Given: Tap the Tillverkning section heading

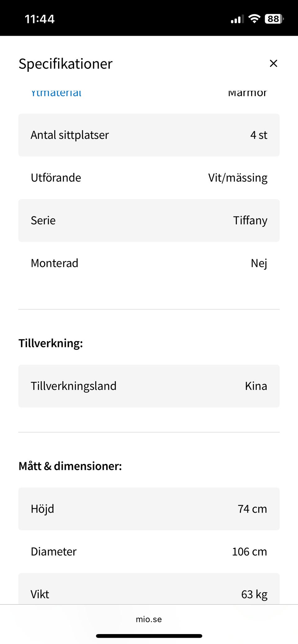Looking at the screenshot, I should (51, 343).
